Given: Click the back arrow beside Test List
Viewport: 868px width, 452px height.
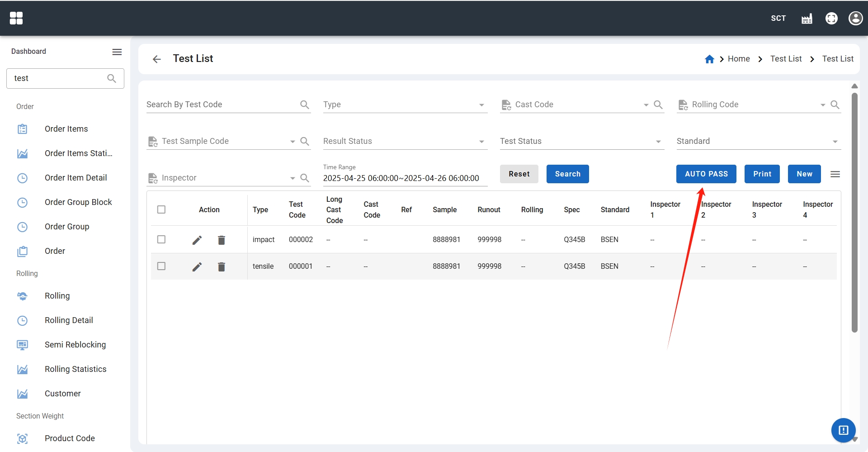Looking at the screenshot, I should click(x=156, y=59).
